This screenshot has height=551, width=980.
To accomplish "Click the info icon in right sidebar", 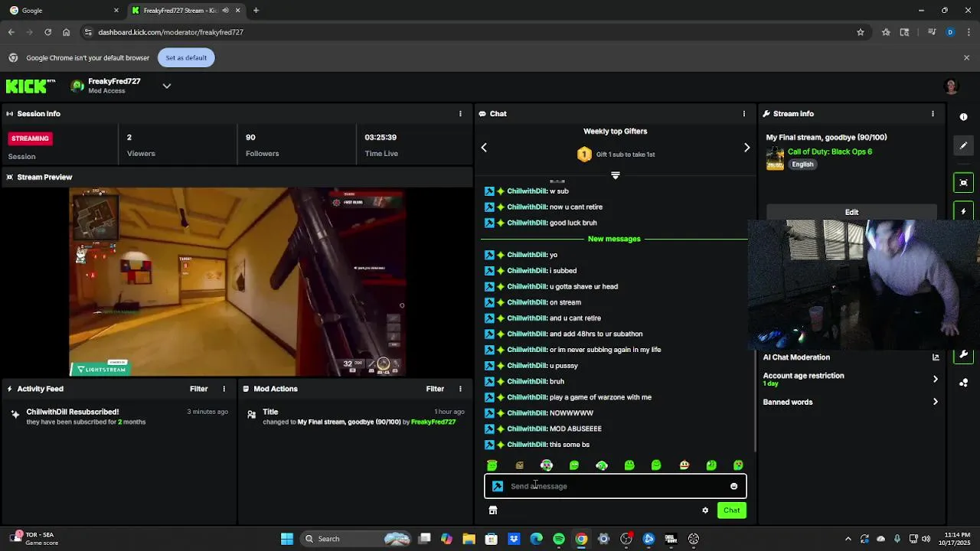I will [x=963, y=117].
